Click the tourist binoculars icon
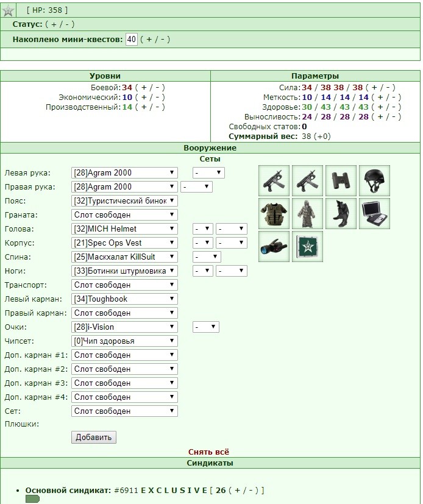Viewport: 423px width, 504px height. tap(341, 180)
